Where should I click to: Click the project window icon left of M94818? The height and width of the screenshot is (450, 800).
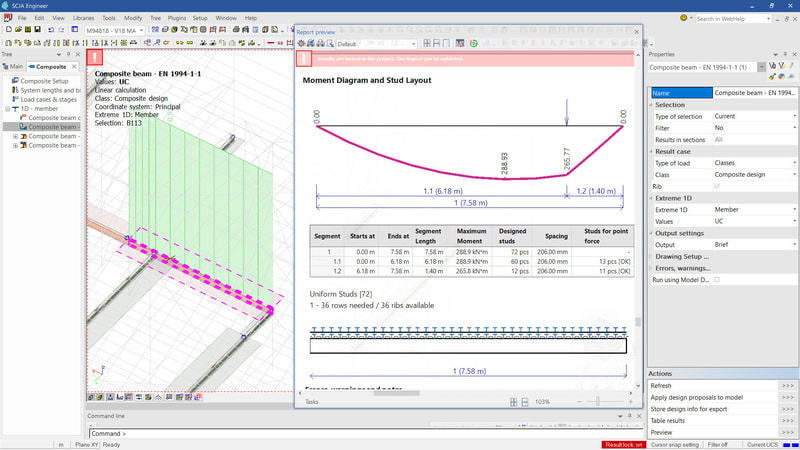coord(74,30)
